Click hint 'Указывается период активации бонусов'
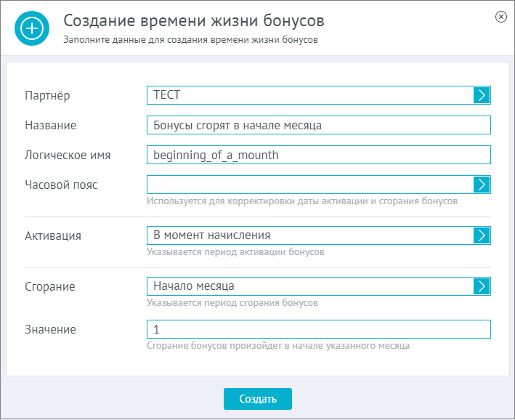Viewport: 515px width, 420px height. point(235,251)
